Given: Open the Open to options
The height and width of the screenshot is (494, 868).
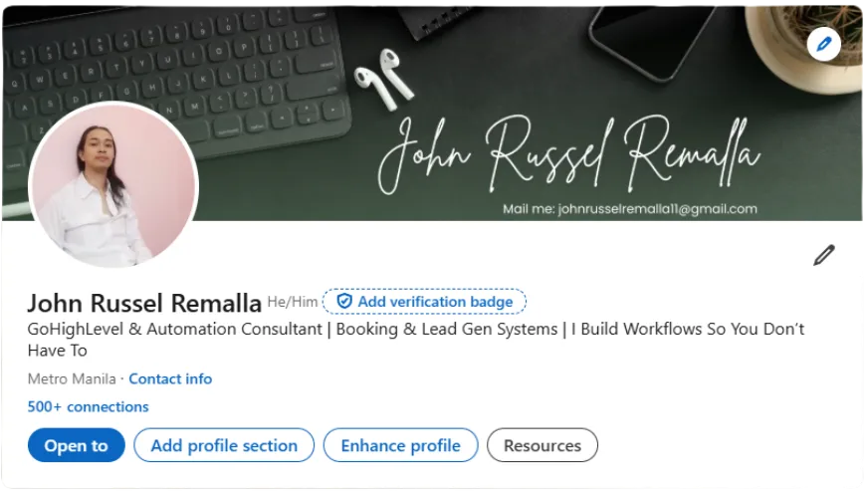Looking at the screenshot, I should pos(77,445).
